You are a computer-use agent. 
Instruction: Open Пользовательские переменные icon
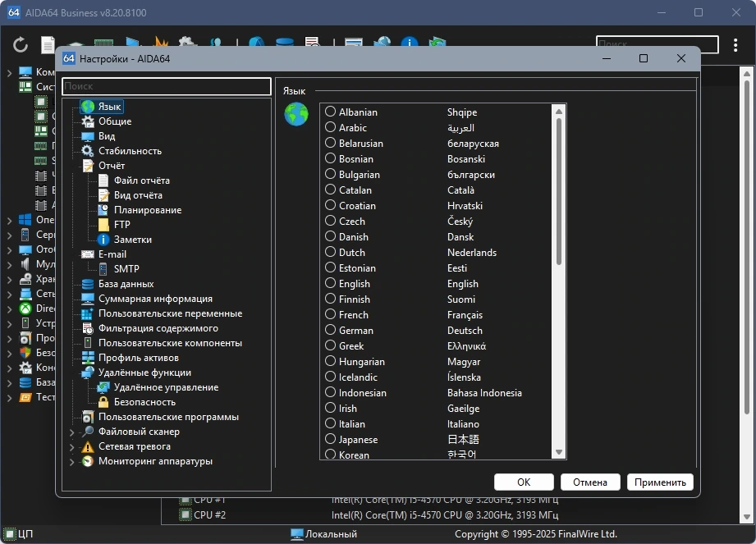point(88,313)
